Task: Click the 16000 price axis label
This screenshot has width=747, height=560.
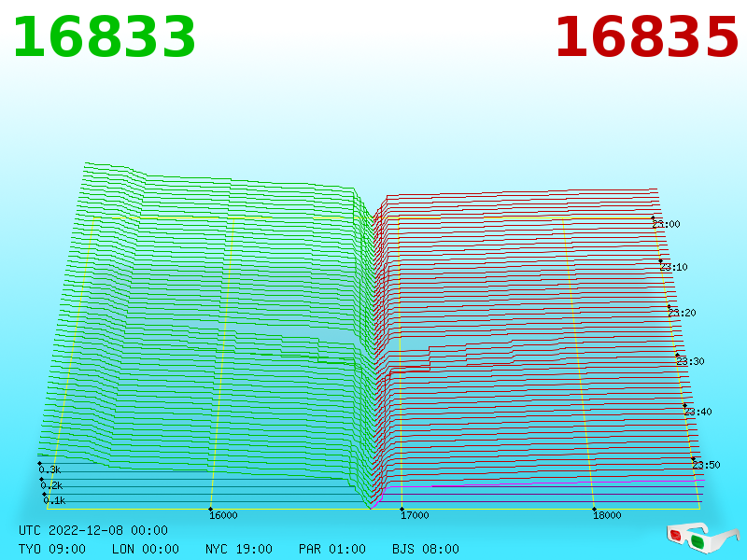Action: coord(223,515)
